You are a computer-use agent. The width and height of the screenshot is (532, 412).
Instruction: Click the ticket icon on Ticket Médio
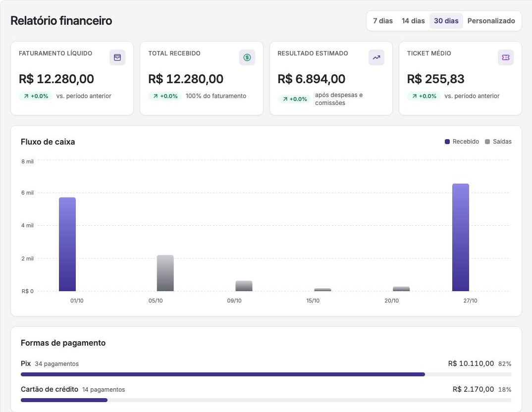506,57
